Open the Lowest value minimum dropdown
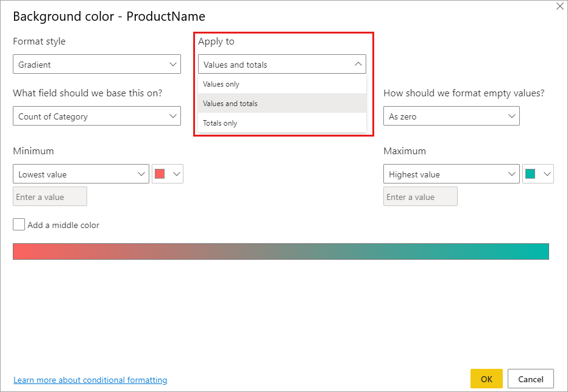 (81, 174)
